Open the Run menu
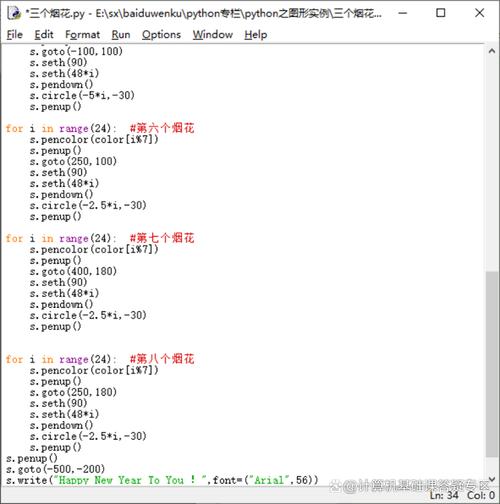This screenshot has width=500, height=504. [x=121, y=34]
